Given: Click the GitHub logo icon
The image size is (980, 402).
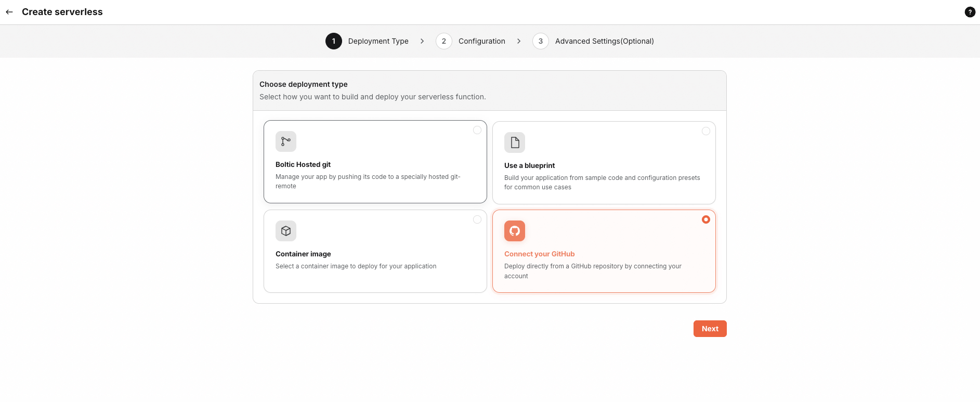Looking at the screenshot, I should point(515,231).
